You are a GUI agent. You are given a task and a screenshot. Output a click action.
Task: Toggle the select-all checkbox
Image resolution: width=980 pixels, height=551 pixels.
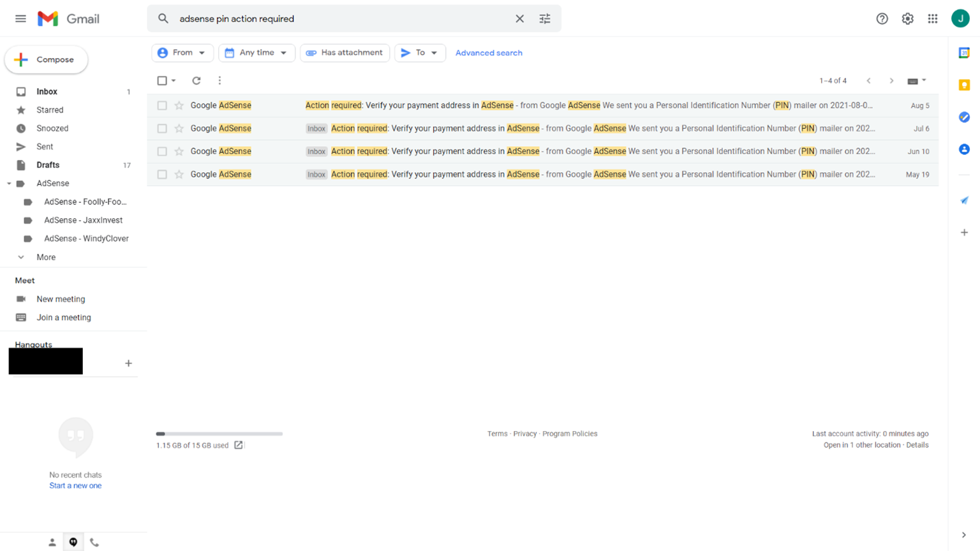click(162, 80)
